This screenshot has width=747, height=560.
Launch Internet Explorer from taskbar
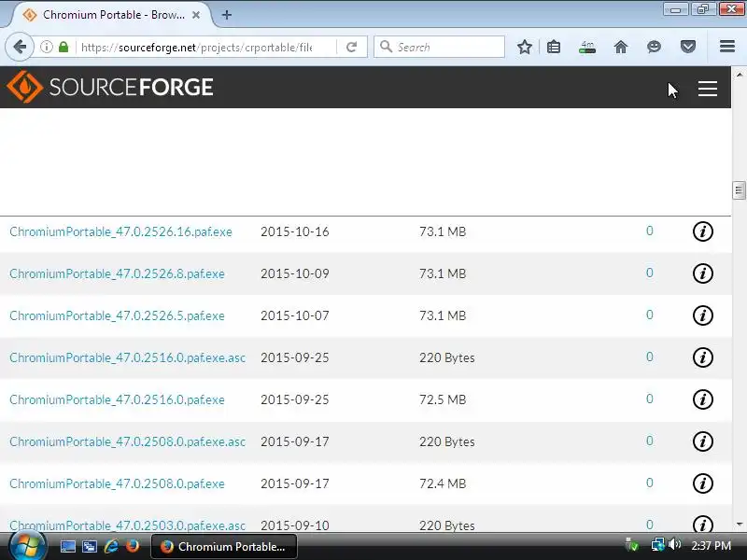pos(111,546)
